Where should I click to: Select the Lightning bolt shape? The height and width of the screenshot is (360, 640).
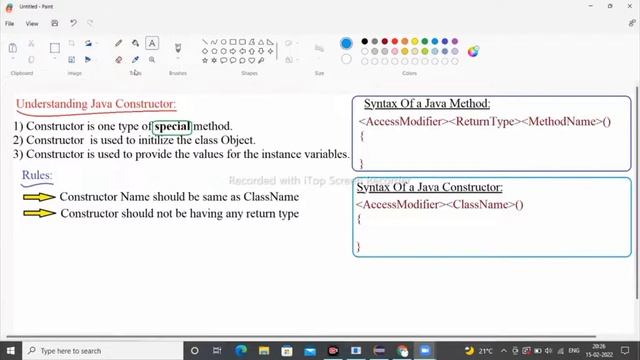pyautogui.click(x=261, y=61)
